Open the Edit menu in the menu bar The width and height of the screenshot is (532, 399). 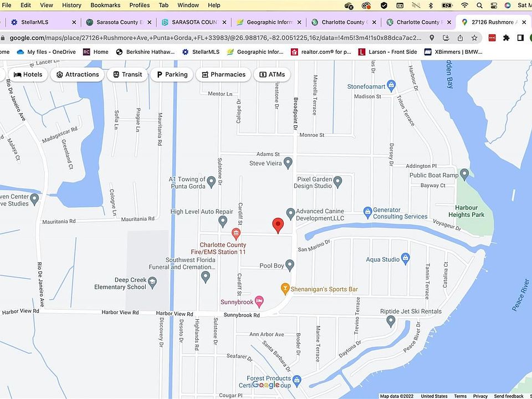tap(25, 5)
